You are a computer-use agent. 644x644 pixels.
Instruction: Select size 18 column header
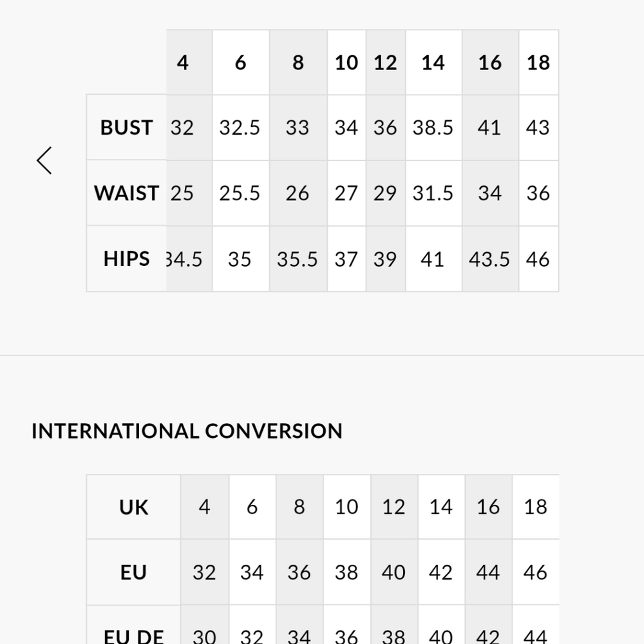click(x=538, y=62)
